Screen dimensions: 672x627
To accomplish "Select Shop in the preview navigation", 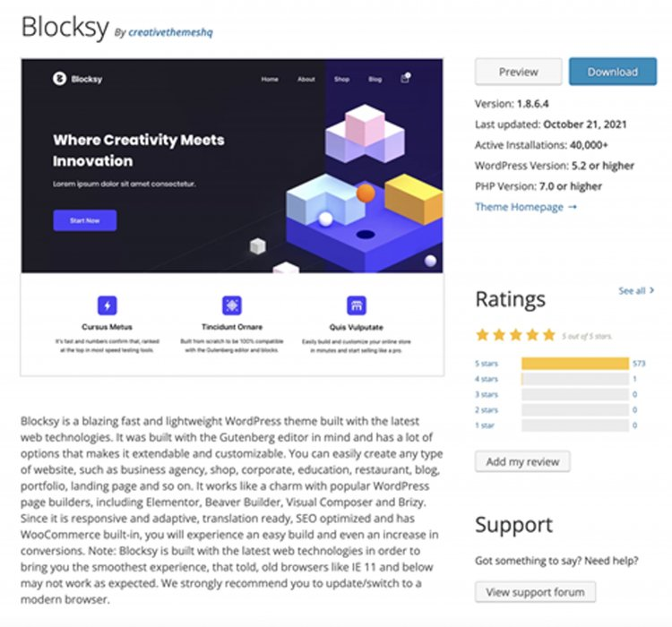I will [x=341, y=80].
